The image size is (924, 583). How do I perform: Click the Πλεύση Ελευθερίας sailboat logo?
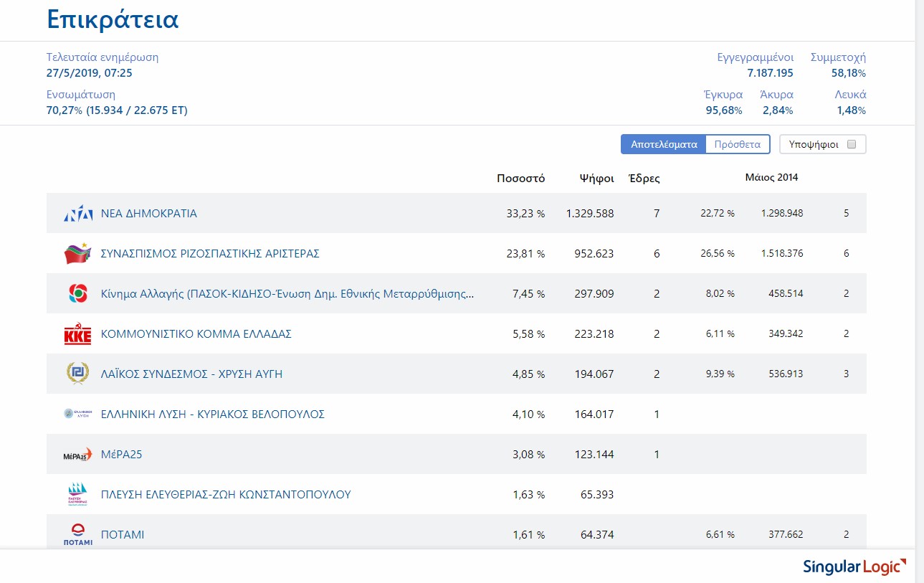(x=77, y=495)
